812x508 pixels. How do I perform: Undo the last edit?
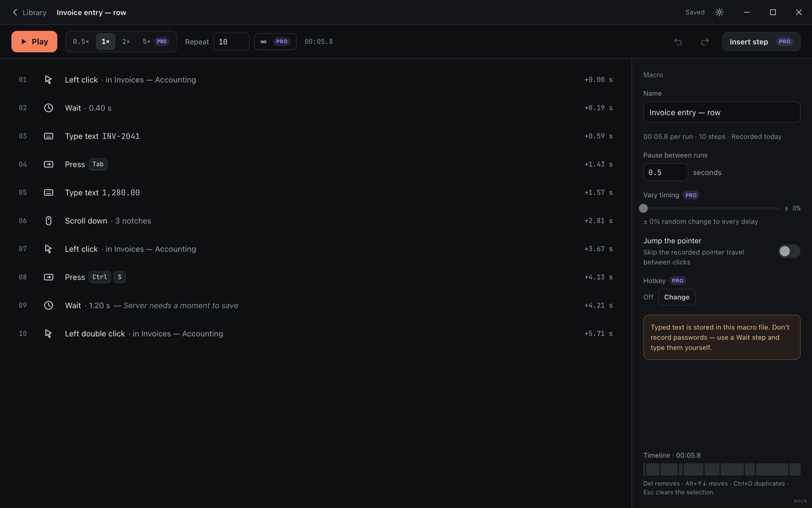point(678,42)
